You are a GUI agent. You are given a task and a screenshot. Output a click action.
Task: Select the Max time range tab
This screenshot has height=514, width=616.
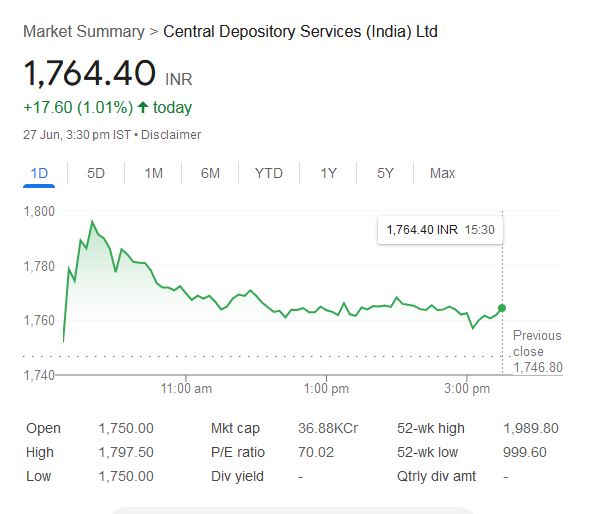point(442,173)
